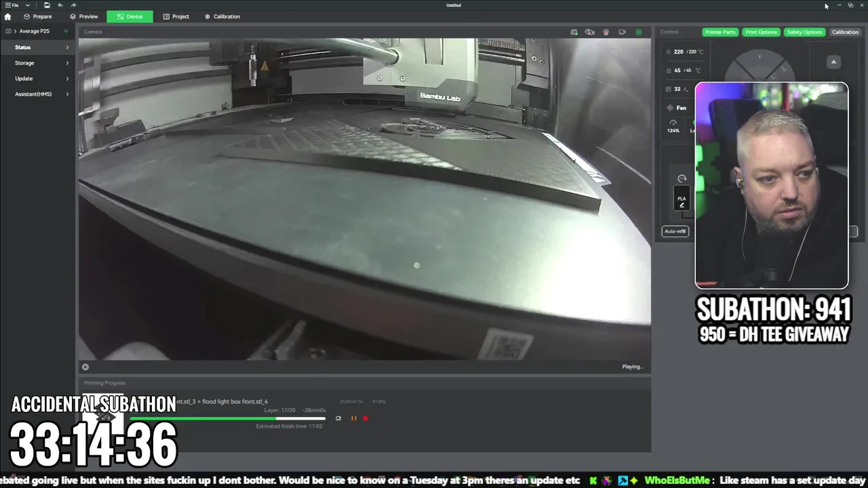Viewport: 868px width, 488px height.
Task: Select the Status sidebar item
Action: coord(37,47)
